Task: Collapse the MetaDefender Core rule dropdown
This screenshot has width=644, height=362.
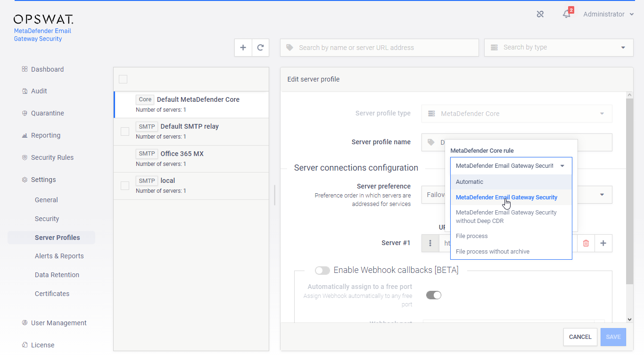Action: 562,166
